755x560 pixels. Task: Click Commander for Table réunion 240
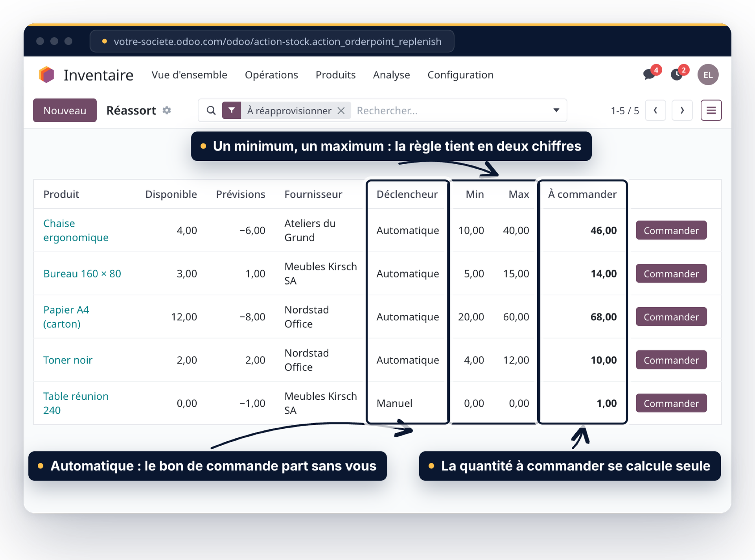(671, 403)
